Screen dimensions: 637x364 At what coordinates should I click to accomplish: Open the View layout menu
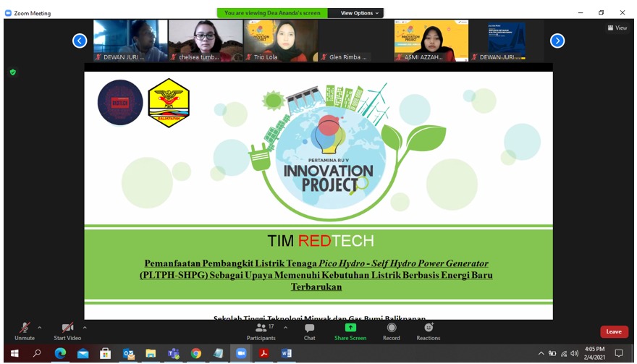pyautogui.click(x=617, y=28)
